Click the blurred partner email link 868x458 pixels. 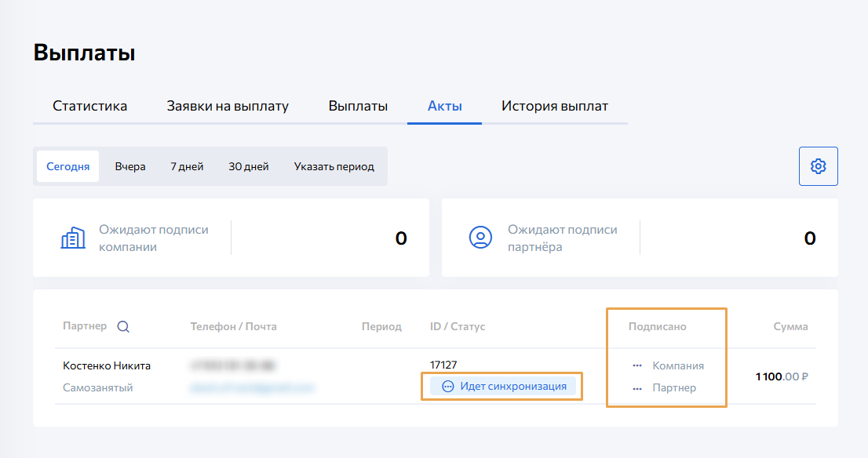tap(252, 387)
